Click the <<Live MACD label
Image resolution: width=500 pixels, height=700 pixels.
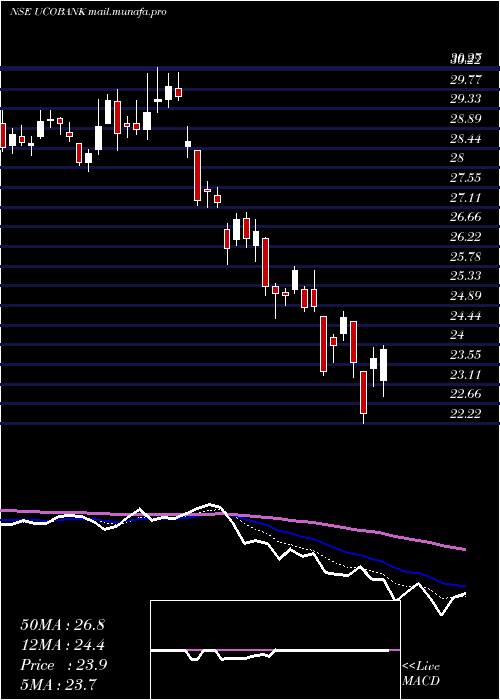coord(421,673)
